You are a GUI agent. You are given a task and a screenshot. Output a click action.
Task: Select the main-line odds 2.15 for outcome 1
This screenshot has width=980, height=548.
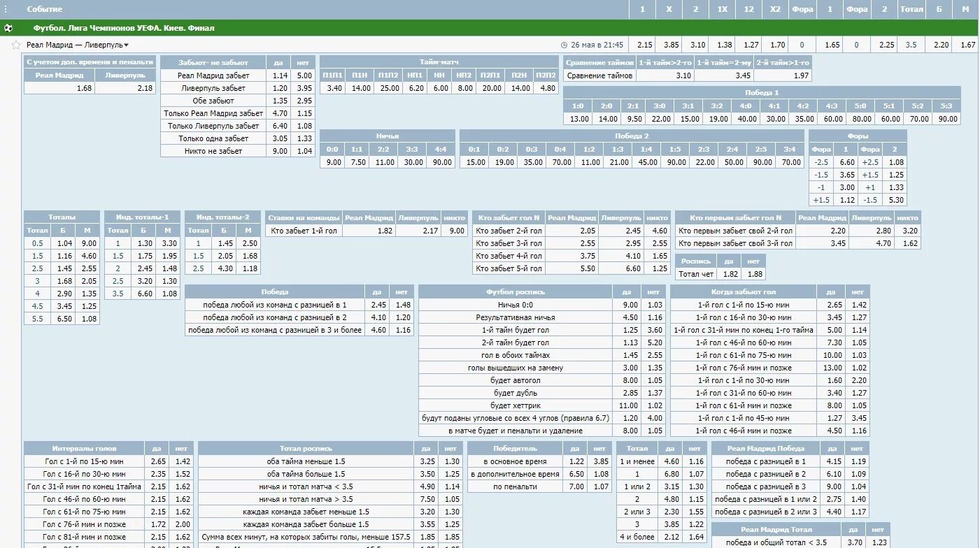coord(645,45)
